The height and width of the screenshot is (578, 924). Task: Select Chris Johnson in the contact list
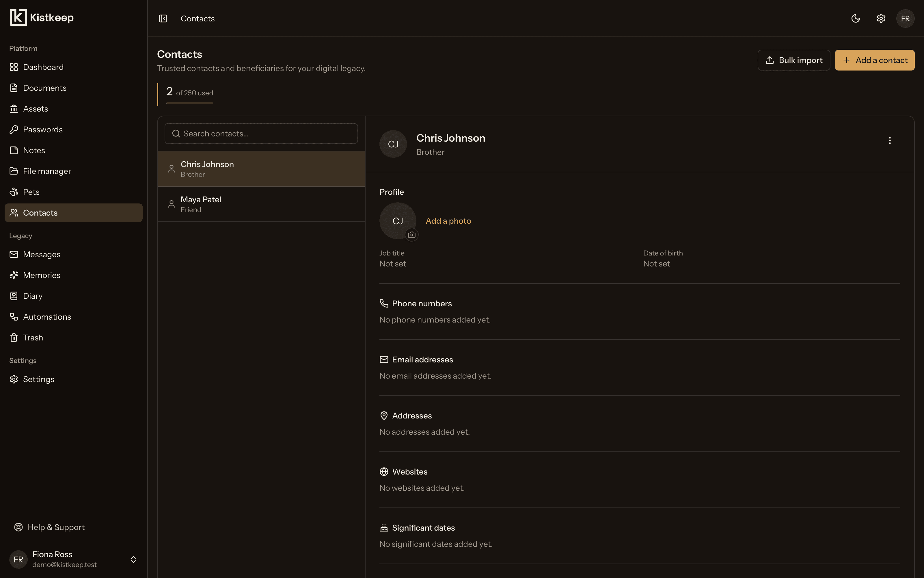click(x=261, y=168)
